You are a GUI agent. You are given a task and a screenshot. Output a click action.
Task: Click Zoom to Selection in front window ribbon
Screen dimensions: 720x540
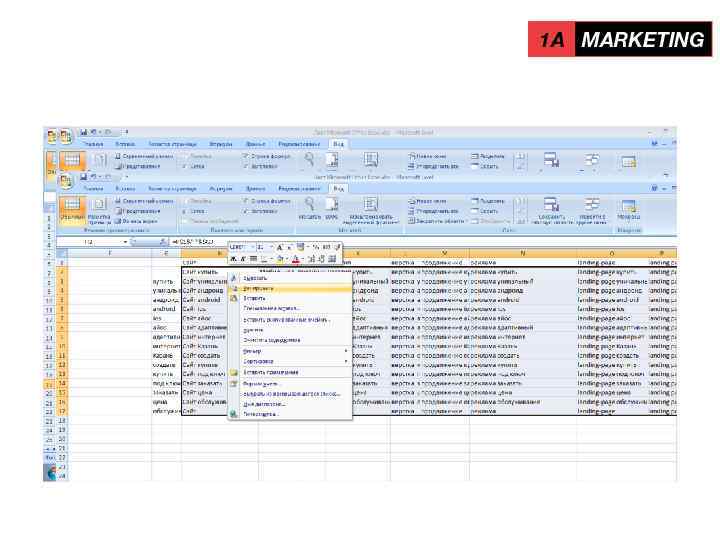(371, 210)
